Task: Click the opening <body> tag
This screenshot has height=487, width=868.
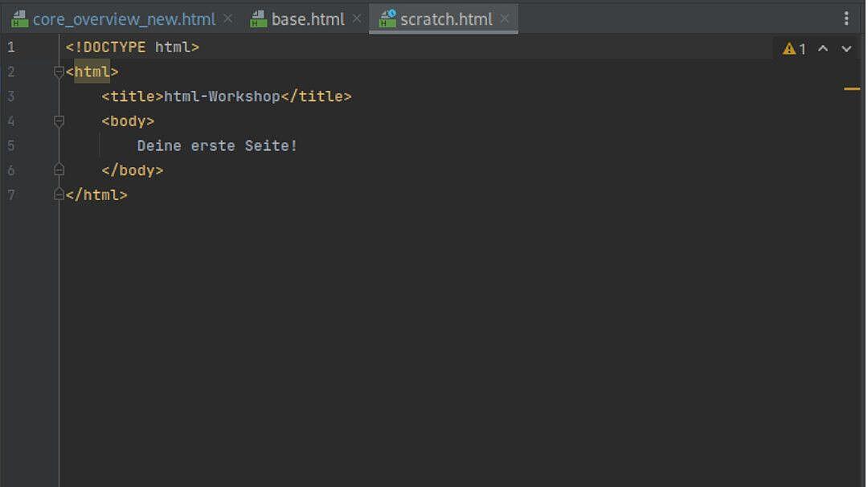Action: (x=128, y=121)
